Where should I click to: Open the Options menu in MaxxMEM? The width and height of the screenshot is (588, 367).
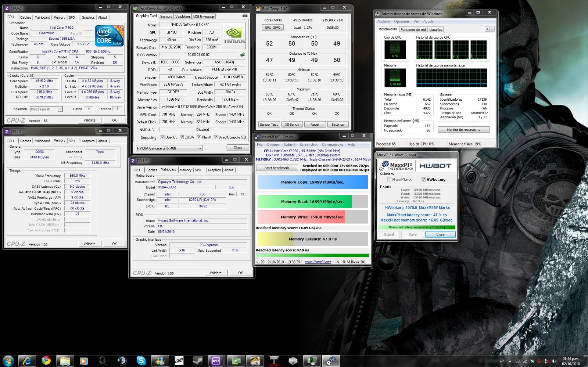coord(273,145)
